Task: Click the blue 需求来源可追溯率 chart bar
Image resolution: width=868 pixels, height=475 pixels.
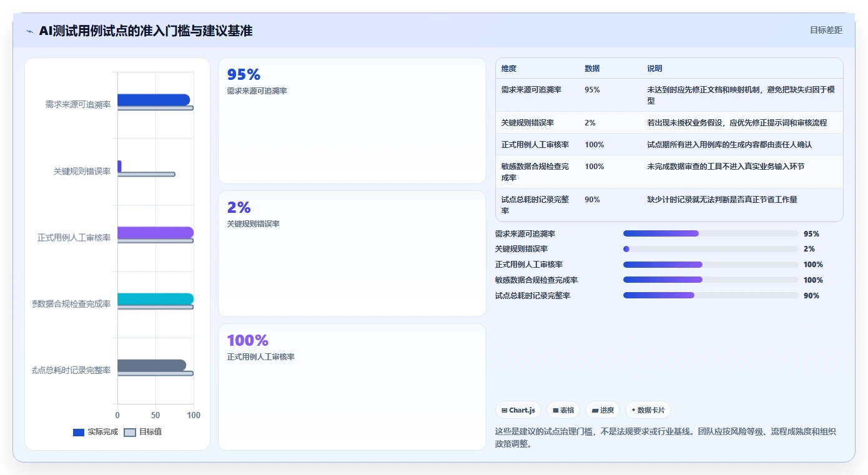Action: [154, 100]
